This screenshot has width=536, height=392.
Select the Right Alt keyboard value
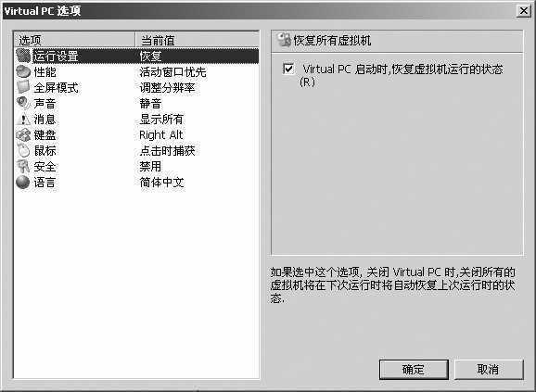[161, 135]
